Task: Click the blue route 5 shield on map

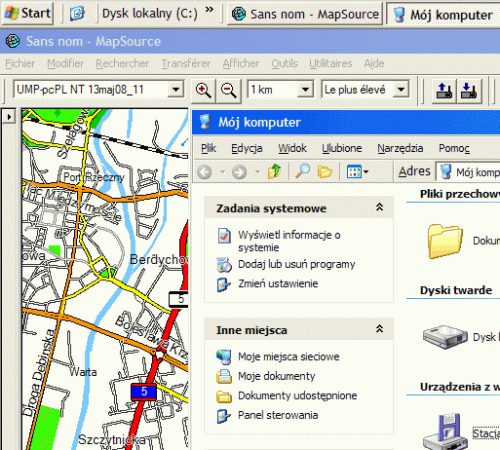Action: click(x=144, y=392)
